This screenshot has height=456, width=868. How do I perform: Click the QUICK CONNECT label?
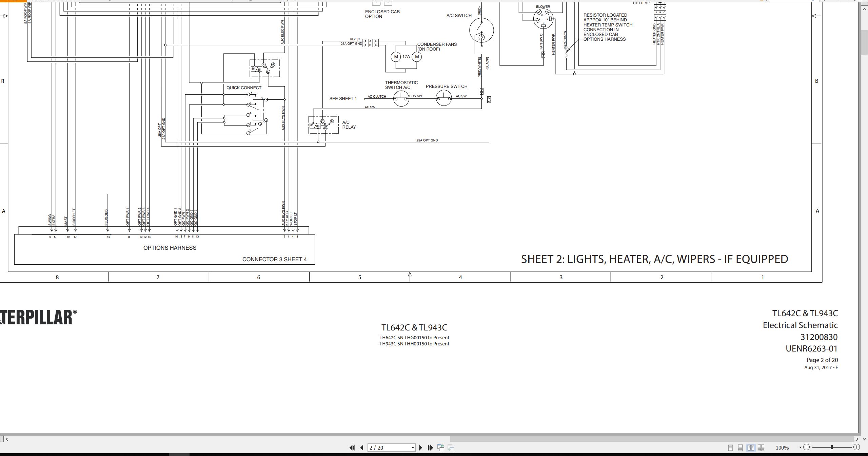244,88
